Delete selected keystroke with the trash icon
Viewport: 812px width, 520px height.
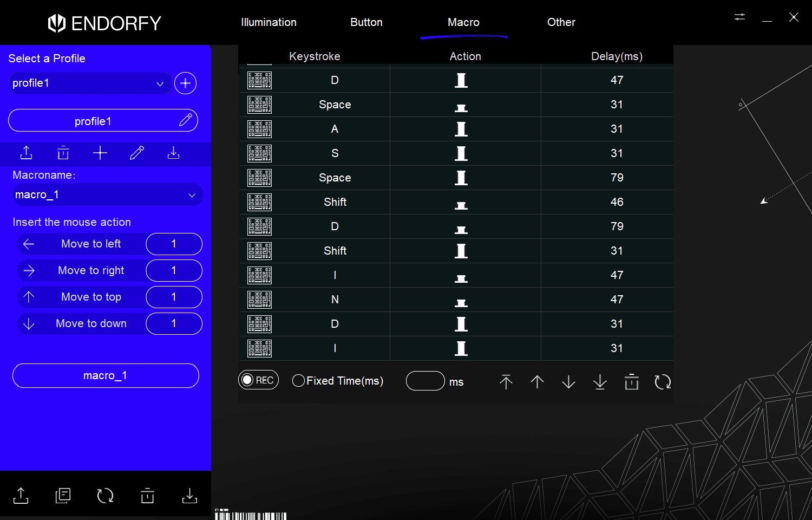point(631,382)
